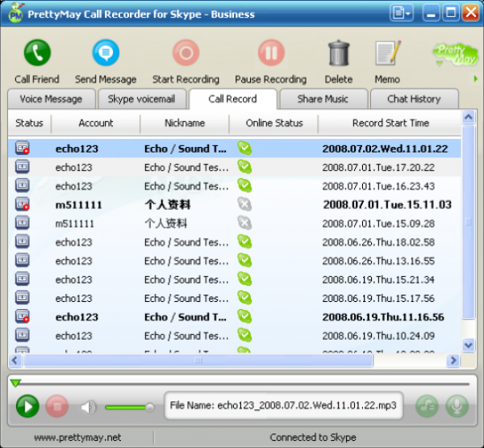Open the Memo notepad icon
This screenshot has width=484, height=448.
388,52
